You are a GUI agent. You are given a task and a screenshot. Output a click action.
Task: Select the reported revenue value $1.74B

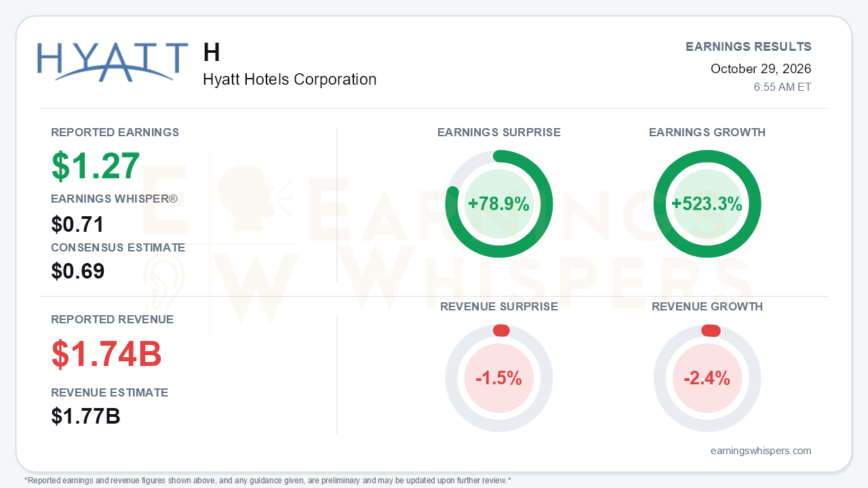coord(107,354)
